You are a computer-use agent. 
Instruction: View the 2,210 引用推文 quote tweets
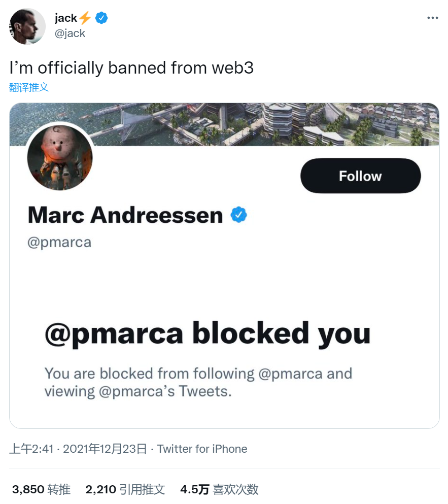coord(125,490)
